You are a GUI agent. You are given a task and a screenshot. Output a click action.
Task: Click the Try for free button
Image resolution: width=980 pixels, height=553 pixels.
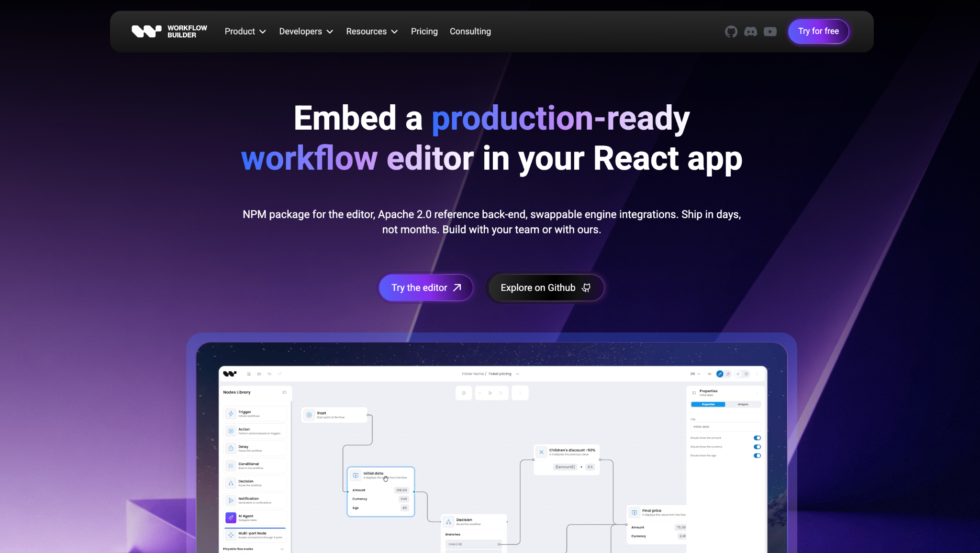(818, 32)
